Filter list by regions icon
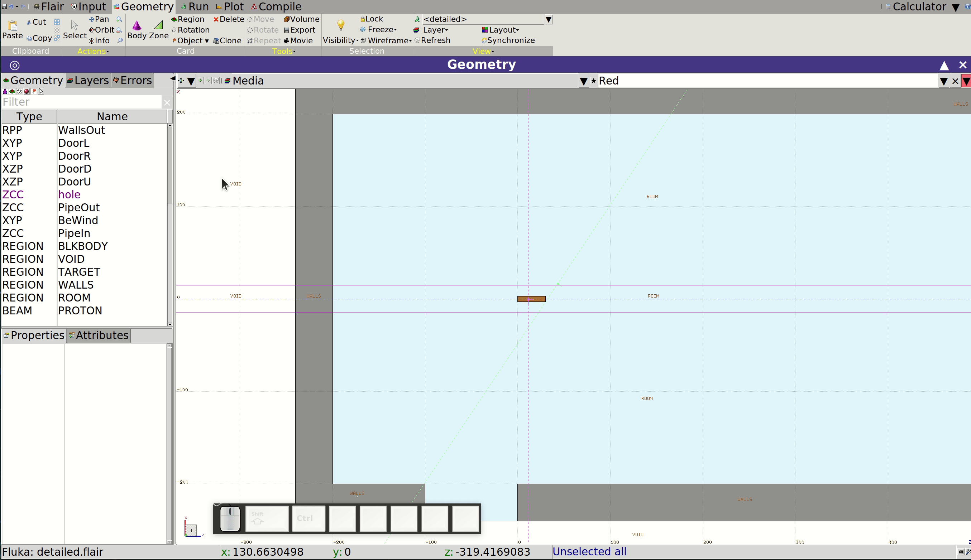This screenshot has width=971, height=560. click(x=12, y=92)
